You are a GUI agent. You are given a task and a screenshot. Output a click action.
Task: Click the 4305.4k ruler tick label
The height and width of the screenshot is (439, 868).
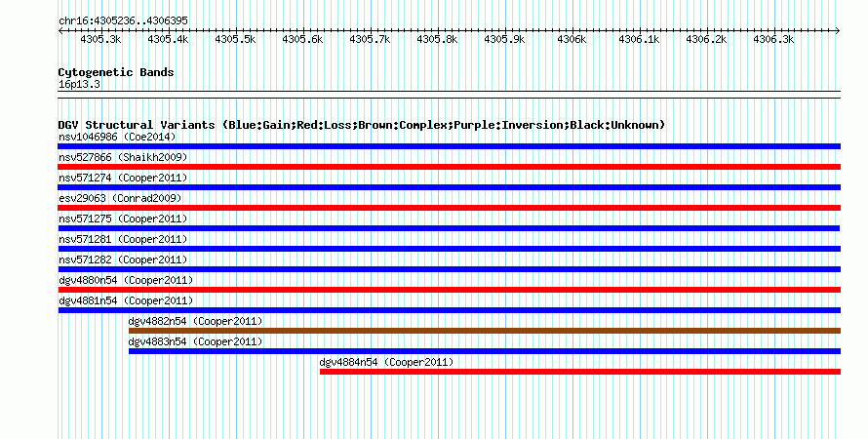(x=168, y=39)
